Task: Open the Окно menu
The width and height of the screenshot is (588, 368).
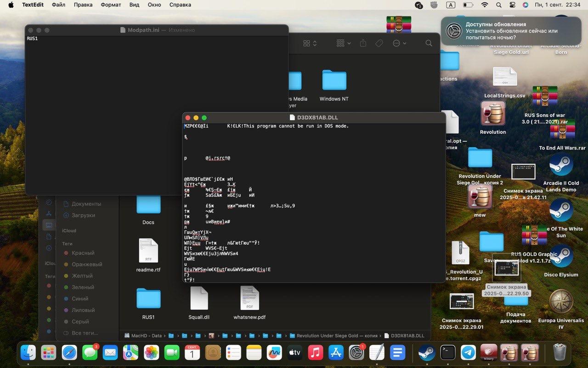Action: click(155, 5)
